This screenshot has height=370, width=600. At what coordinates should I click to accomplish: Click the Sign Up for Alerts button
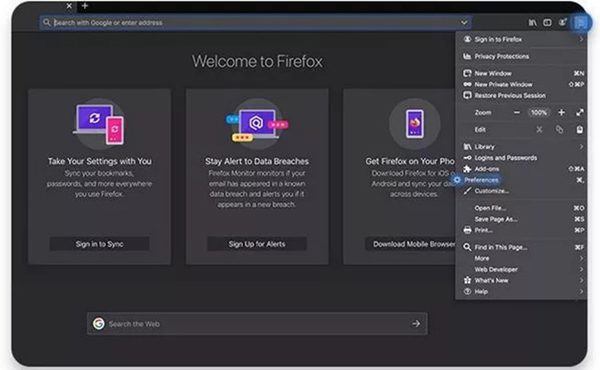tap(257, 244)
